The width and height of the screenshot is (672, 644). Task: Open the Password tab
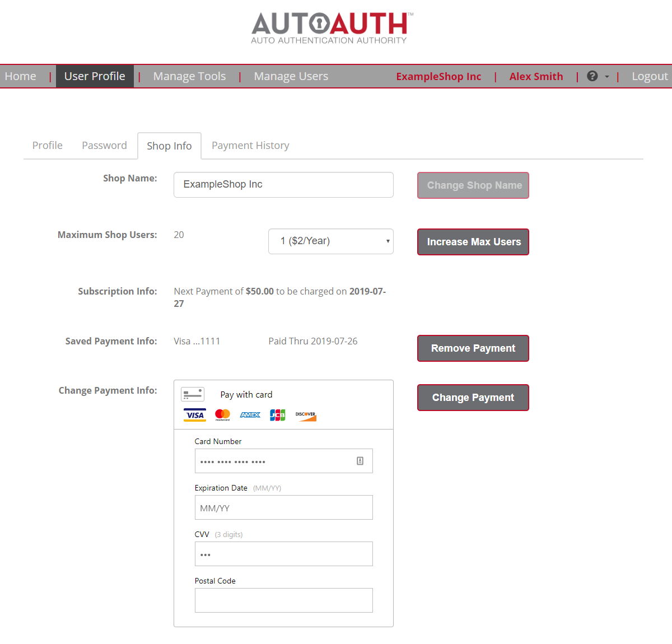[104, 145]
